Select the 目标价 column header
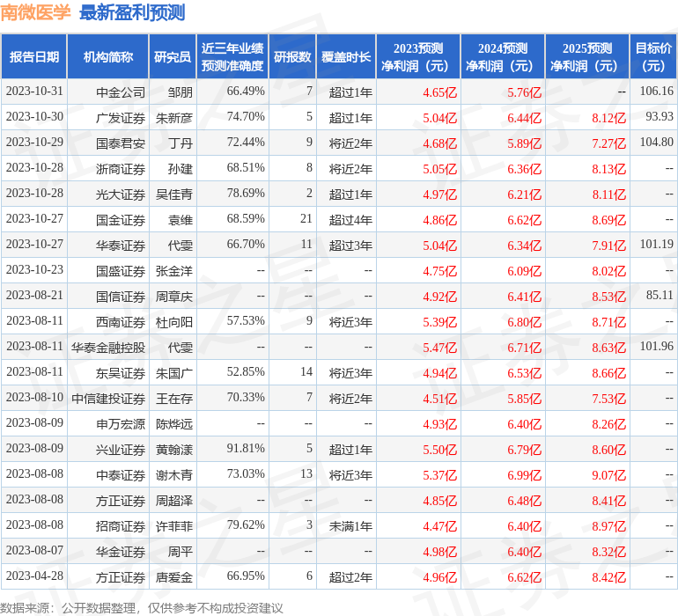Viewport: 678px width, 616px height. pos(653,56)
